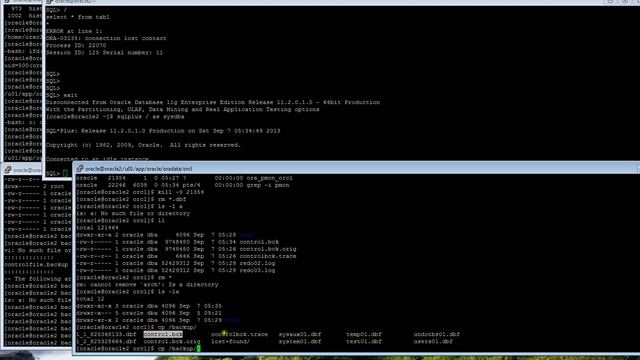This screenshot has height=360, width=640.
Task: Click 'With the Partitioning, OLAP, Data Mining' line
Action: point(182,109)
